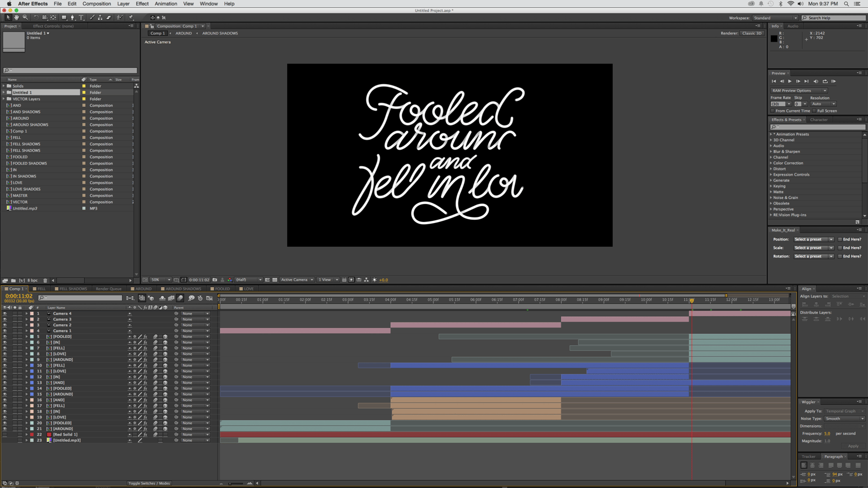Twirl open the Camera 1 layer
This screenshot has width=868, height=488.
(x=26, y=331)
